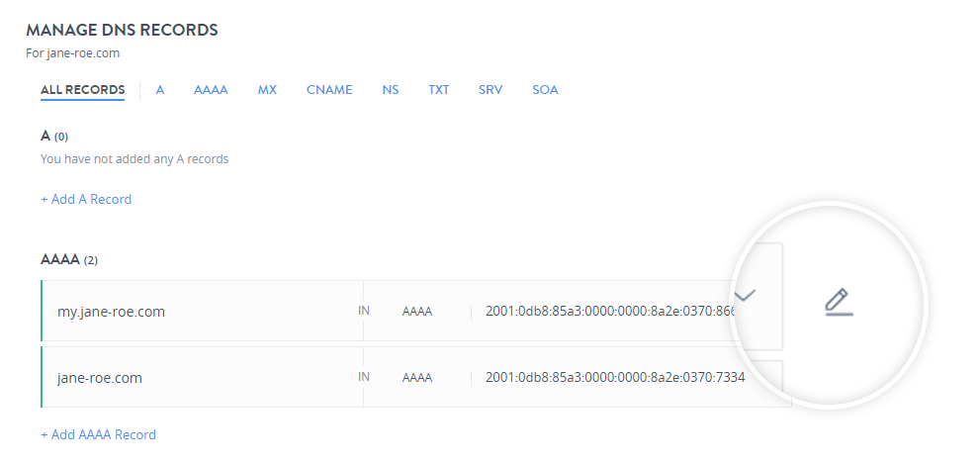Select the AAAA tab
980x467 pixels.
tap(211, 90)
